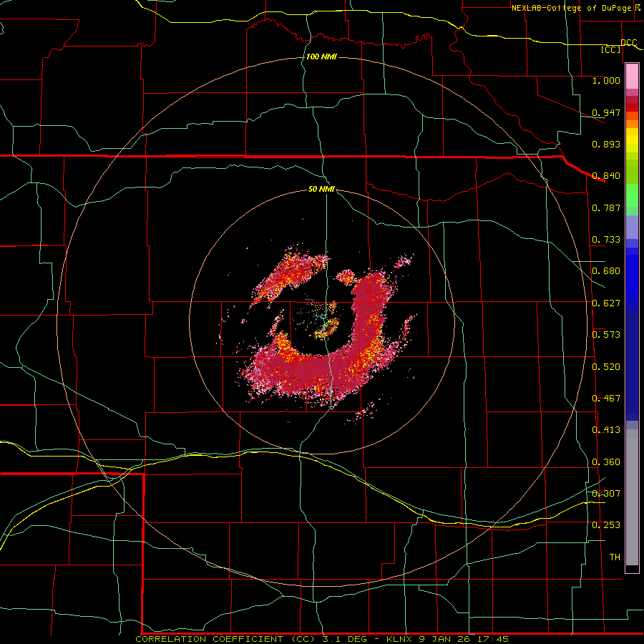
Task: Click the 17:45 timestamp
Action: click(490, 639)
